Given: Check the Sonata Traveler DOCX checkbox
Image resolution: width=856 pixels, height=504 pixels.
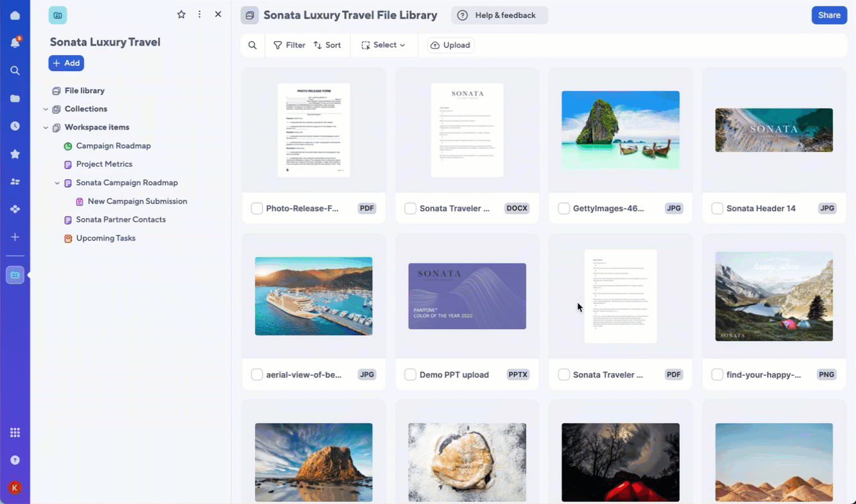Looking at the screenshot, I should 410,208.
